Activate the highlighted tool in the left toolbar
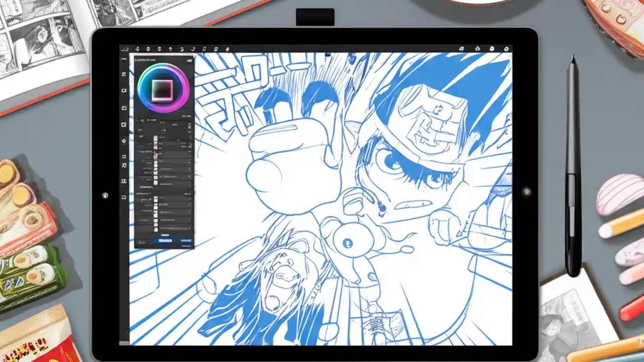Screen dimensions: 644x362 (x=124, y=141)
